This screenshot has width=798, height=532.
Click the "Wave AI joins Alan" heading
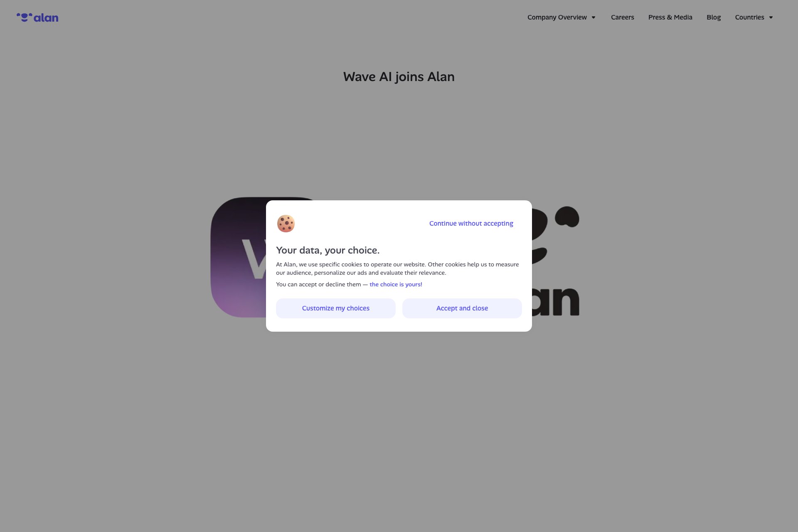click(399, 77)
